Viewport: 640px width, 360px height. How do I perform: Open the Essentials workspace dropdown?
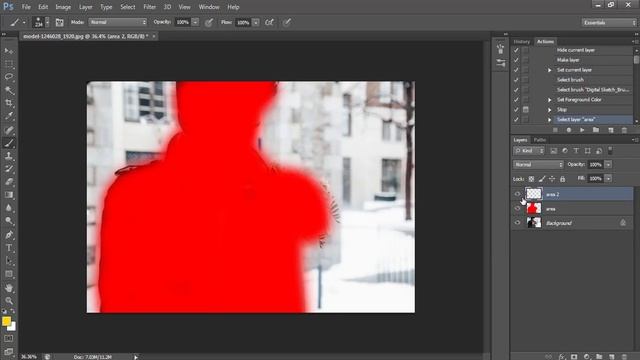(608, 22)
